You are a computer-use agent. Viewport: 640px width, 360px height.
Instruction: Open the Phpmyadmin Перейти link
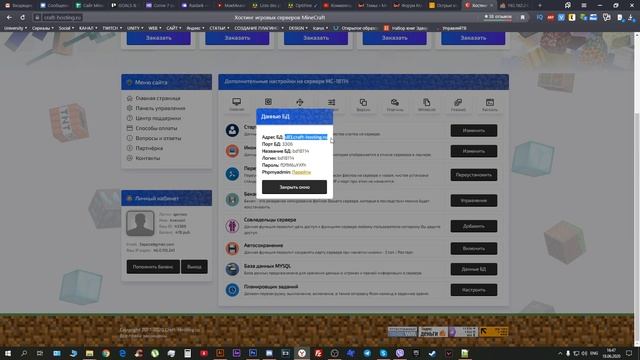tap(301, 172)
